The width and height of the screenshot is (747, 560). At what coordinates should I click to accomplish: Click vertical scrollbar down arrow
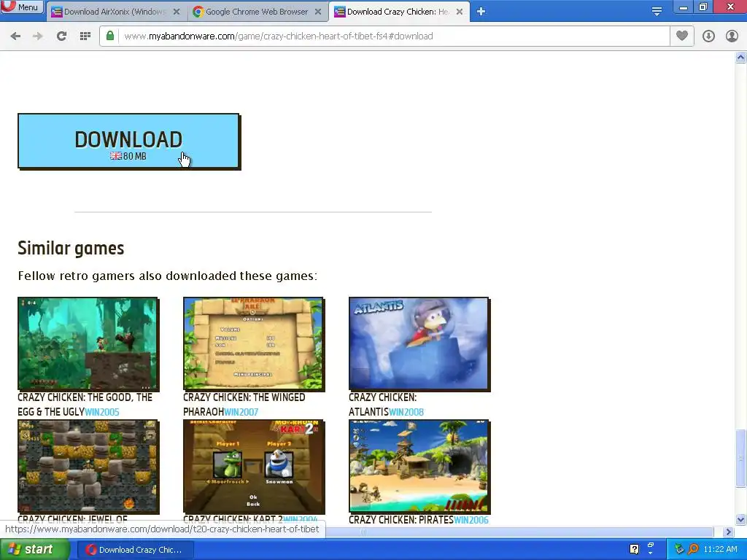741,519
